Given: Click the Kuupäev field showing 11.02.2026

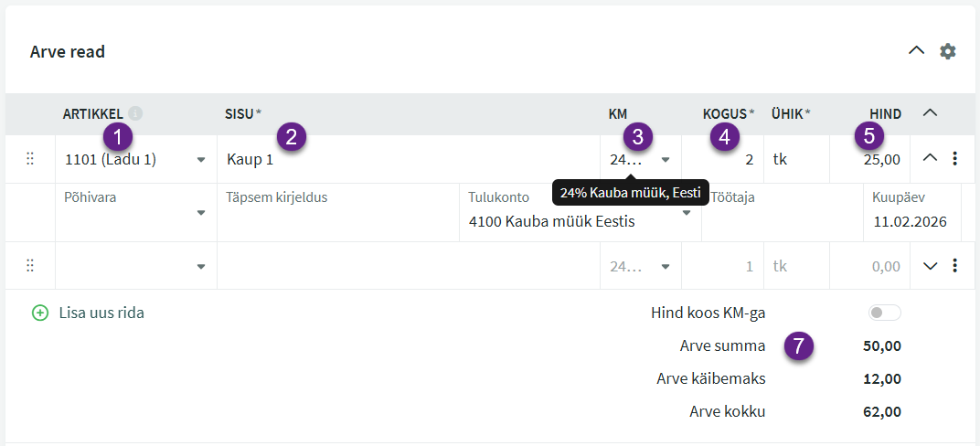Looking at the screenshot, I should tap(911, 221).
